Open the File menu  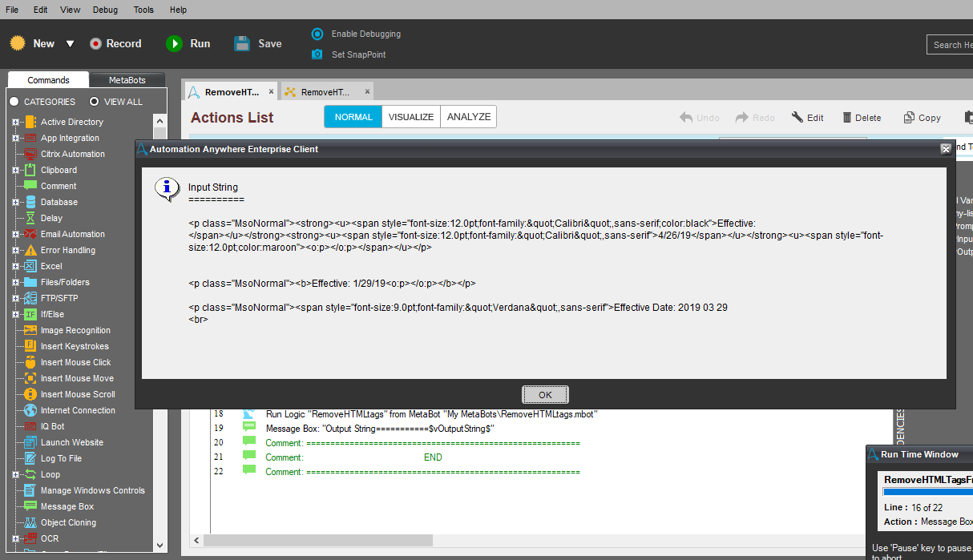click(x=12, y=10)
